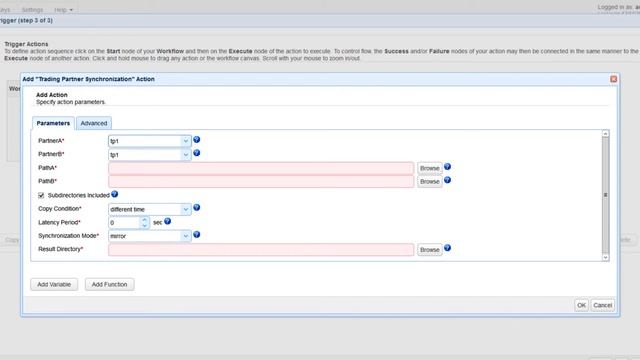The image size is (640, 360).
Task: Decrease Latency Period with down arrow
Action: coord(144,225)
